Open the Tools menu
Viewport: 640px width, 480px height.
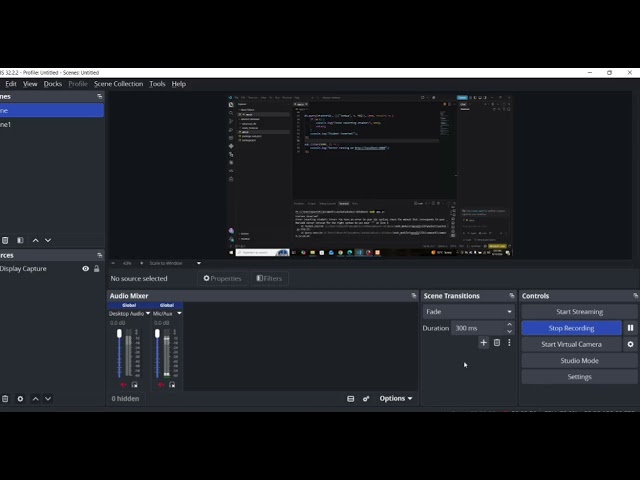pyautogui.click(x=157, y=84)
